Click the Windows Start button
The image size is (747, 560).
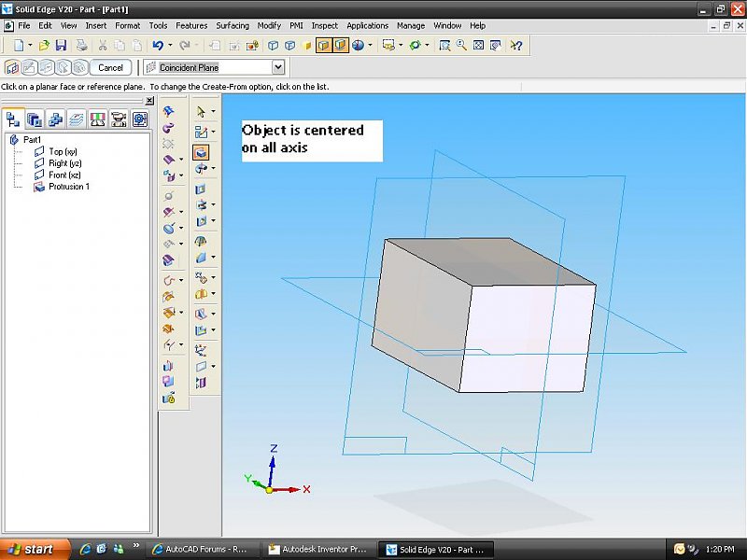[35, 549]
